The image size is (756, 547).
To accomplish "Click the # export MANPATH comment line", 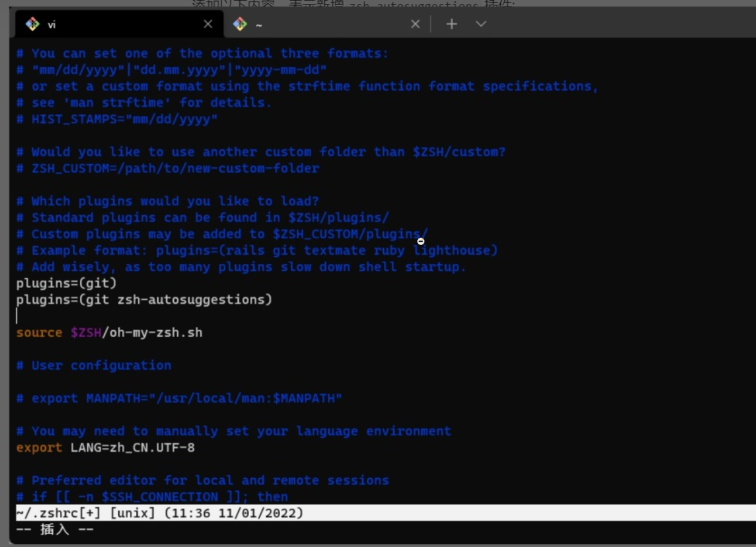I will click(180, 398).
